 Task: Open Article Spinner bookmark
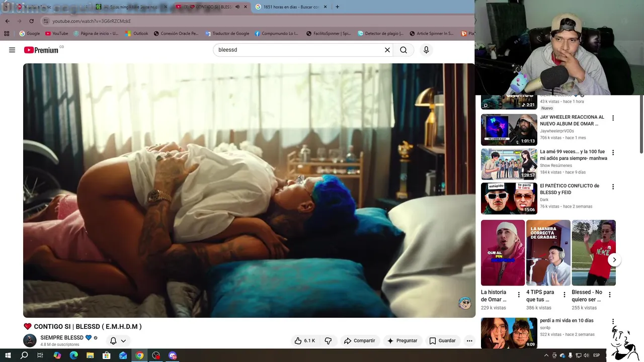[x=432, y=34]
